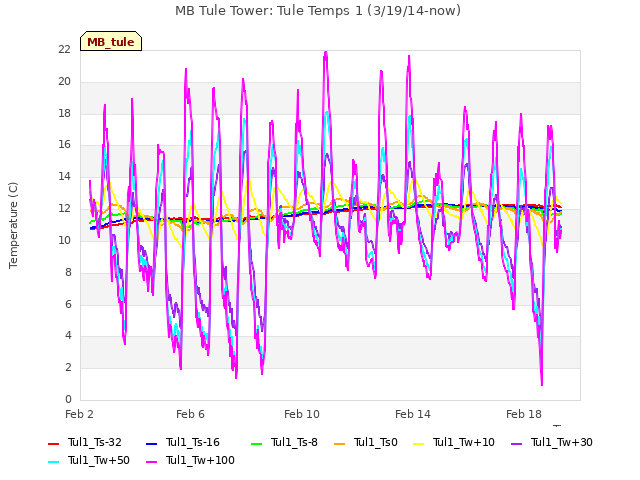Image resolution: width=640 pixels, height=480 pixels.
Task: Click the Temperature (C) axis label
Action: [13, 225]
